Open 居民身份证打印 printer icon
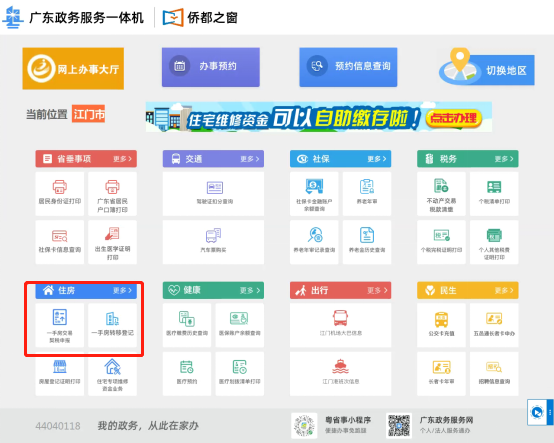The height and width of the screenshot is (443, 554). (x=60, y=187)
